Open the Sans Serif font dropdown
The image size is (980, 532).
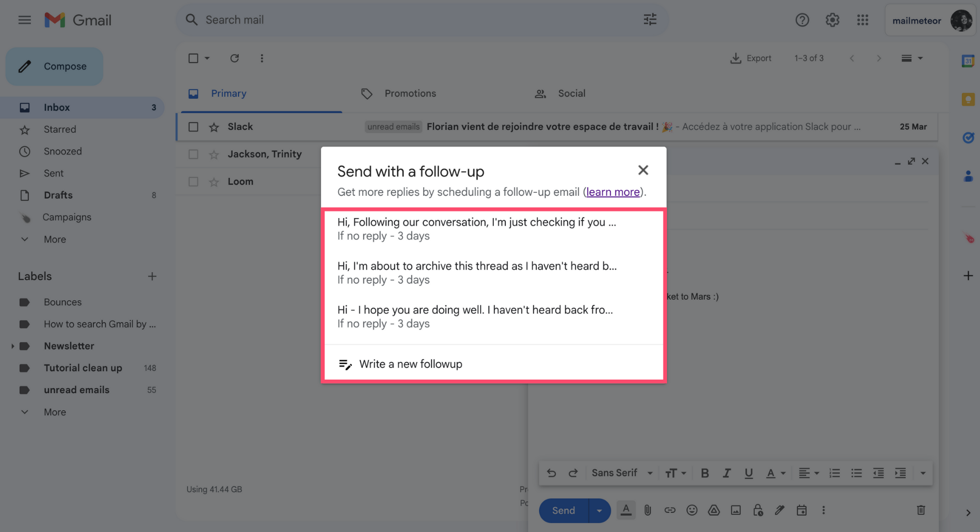(x=622, y=473)
